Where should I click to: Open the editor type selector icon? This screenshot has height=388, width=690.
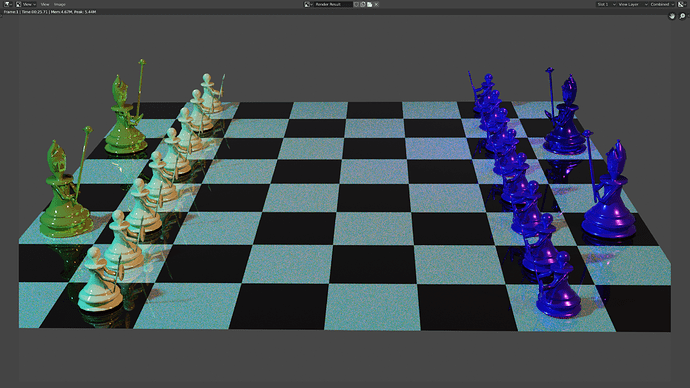[x=7, y=4]
